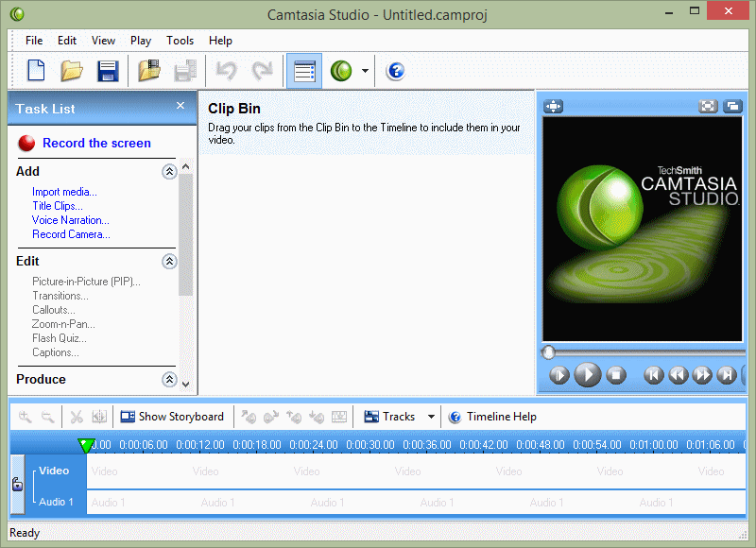Save project with the floppy disk icon
This screenshot has width=756, height=548.
point(108,71)
